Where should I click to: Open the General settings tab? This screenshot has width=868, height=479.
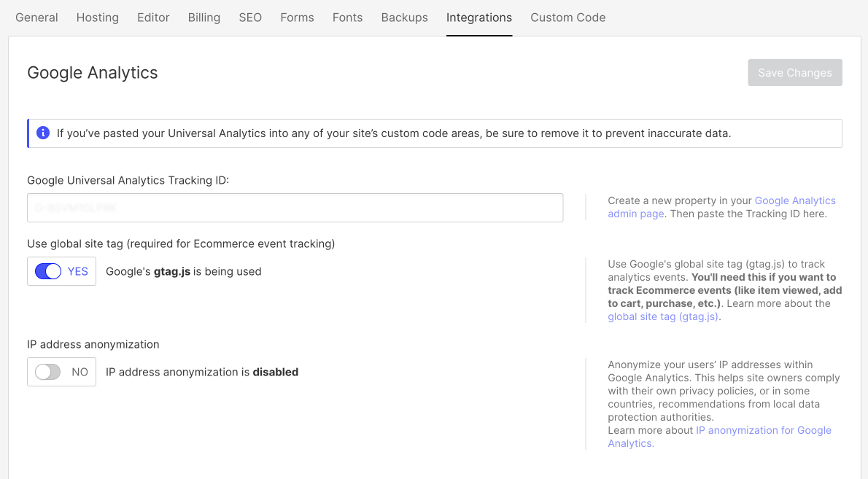click(x=36, y=17)
